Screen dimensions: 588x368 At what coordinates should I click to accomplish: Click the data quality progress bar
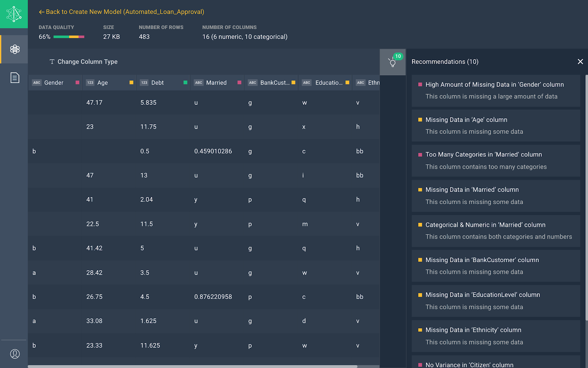(x=69, y=37)
